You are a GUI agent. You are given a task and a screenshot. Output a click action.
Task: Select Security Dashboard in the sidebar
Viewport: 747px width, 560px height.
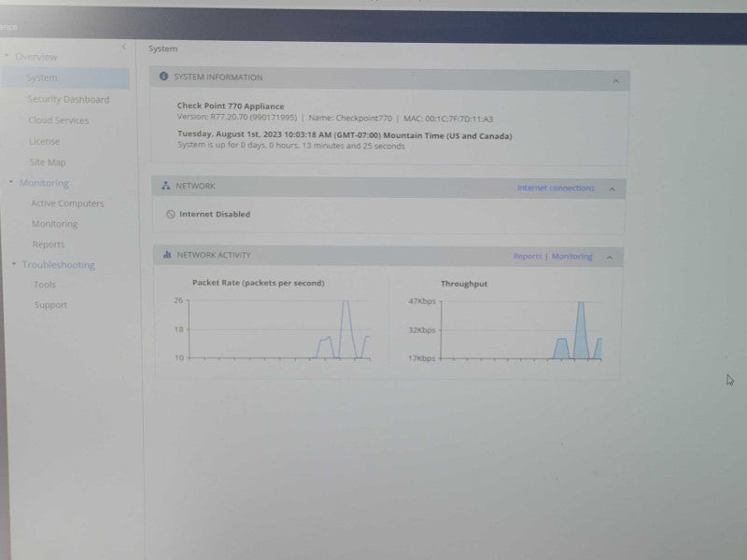point(68,99)
